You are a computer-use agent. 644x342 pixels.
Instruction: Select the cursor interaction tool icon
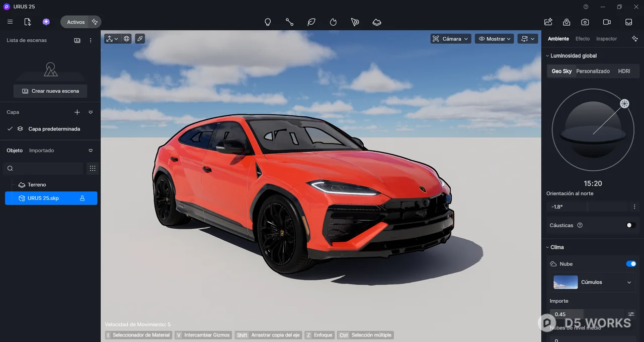[x=355, y=22]
